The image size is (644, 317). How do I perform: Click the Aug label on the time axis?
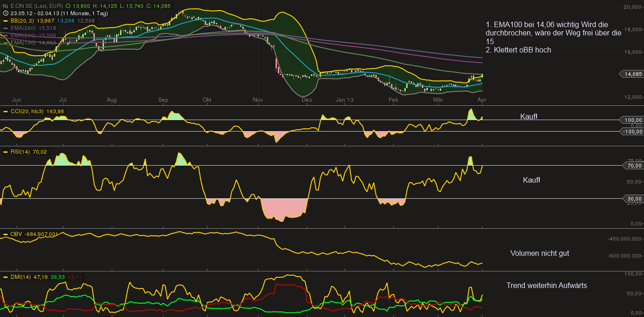(111, 99)
